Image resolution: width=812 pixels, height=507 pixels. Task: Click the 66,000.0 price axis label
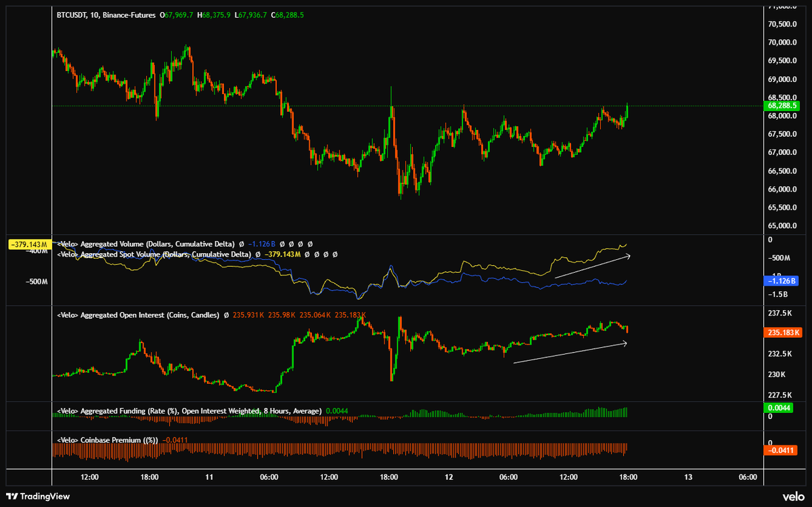(781, 189)
